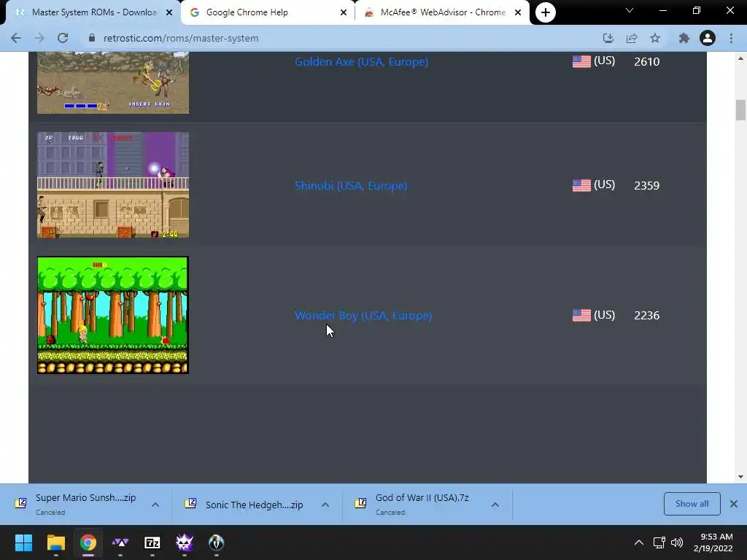Image resolution: width=747 pixels, height=560 pixels.
Task: Go back to the previous page
Action: (x=16, y=38)
